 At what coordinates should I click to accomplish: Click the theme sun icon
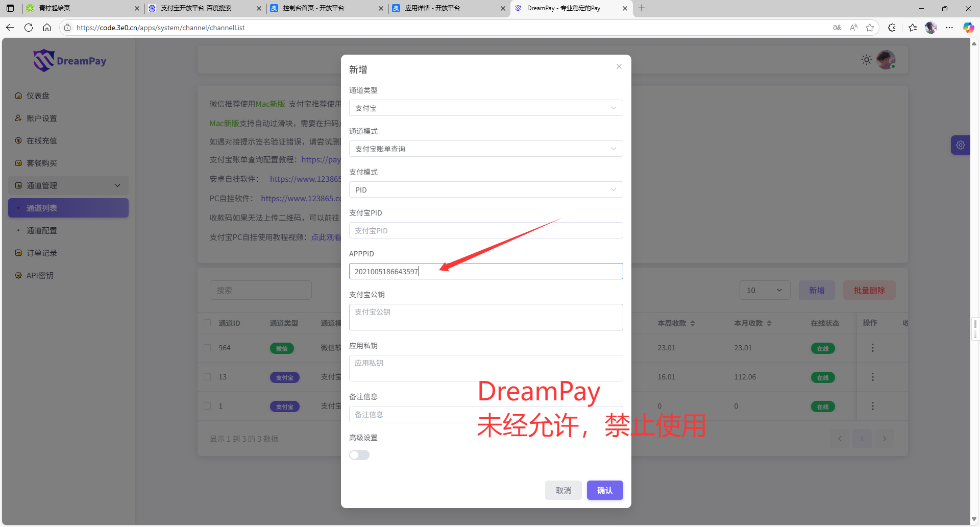coord(866,60)
